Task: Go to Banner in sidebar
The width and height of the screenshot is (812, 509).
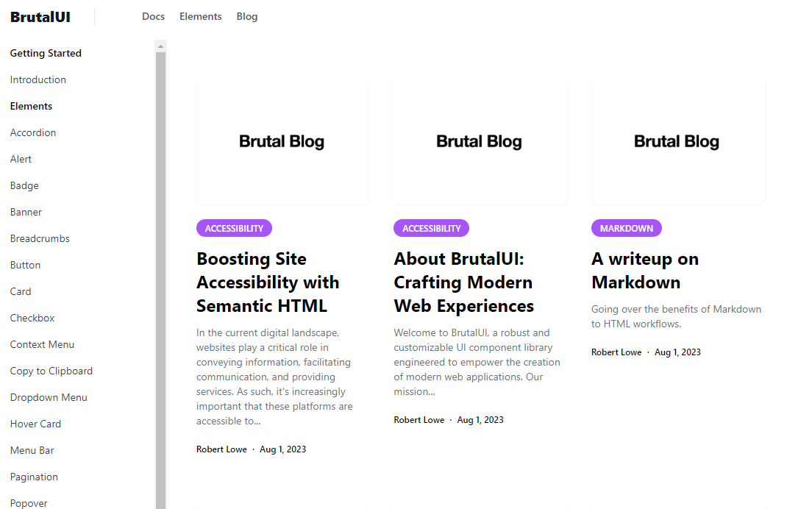Action: click(26, 212)
